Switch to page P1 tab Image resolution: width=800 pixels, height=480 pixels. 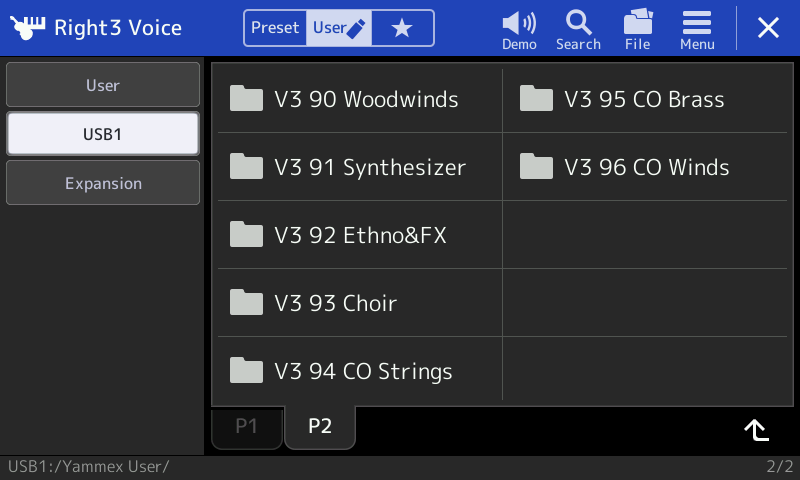[247, 426]
